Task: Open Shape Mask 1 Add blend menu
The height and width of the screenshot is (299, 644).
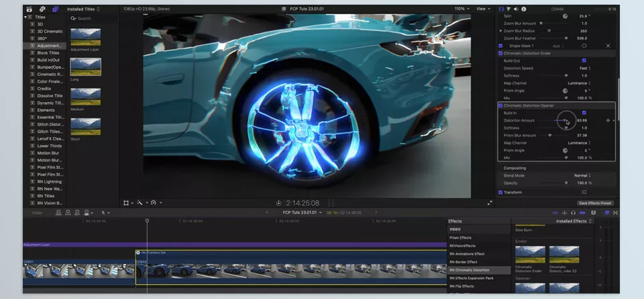Action: click(x=558, y=46)
